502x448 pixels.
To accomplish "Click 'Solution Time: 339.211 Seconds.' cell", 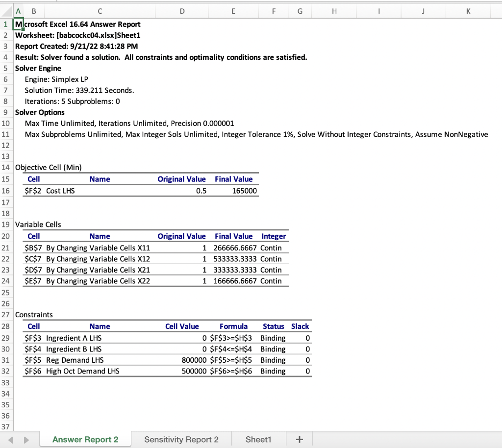I will (79, 90).
